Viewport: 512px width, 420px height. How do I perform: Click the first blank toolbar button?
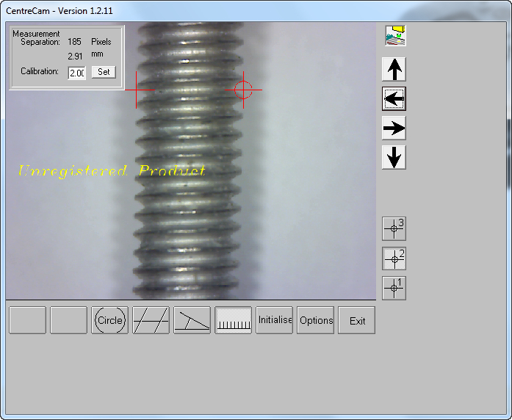27,320
